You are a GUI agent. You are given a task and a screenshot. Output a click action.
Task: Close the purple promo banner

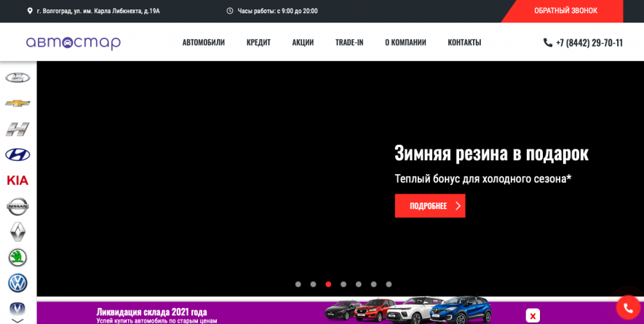pos(533,315)
